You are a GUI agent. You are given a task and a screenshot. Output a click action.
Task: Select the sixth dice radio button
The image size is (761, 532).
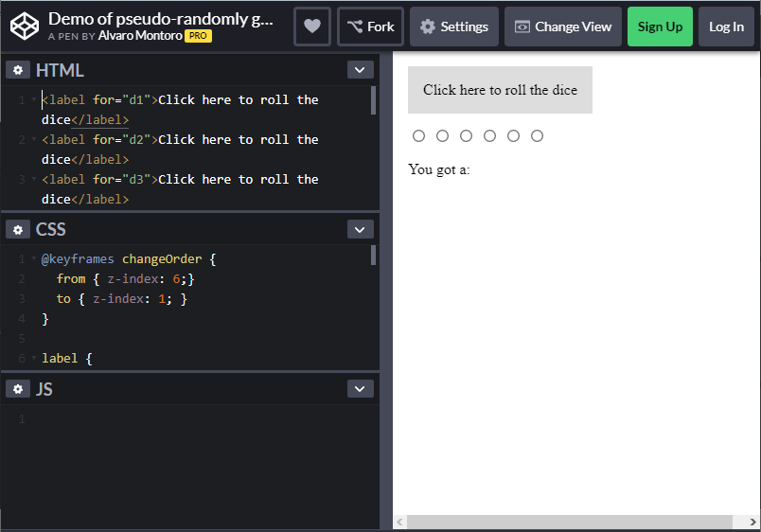tap(537, 136)
